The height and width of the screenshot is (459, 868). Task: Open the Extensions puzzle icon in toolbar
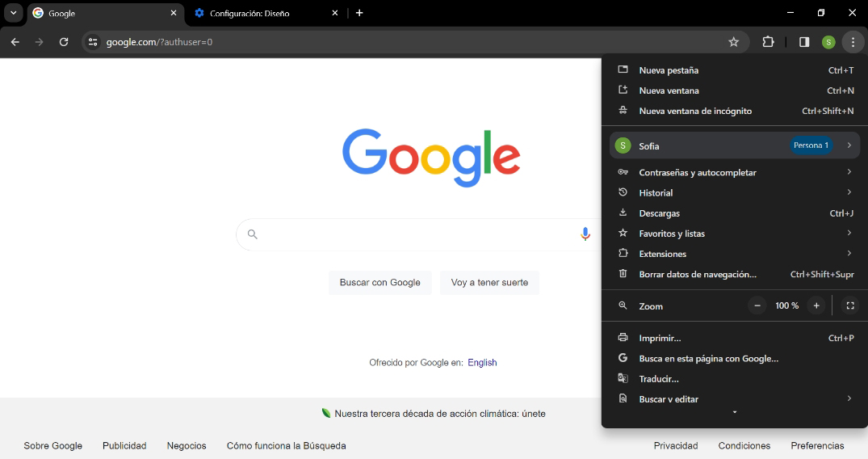click(x=768, y=41)
